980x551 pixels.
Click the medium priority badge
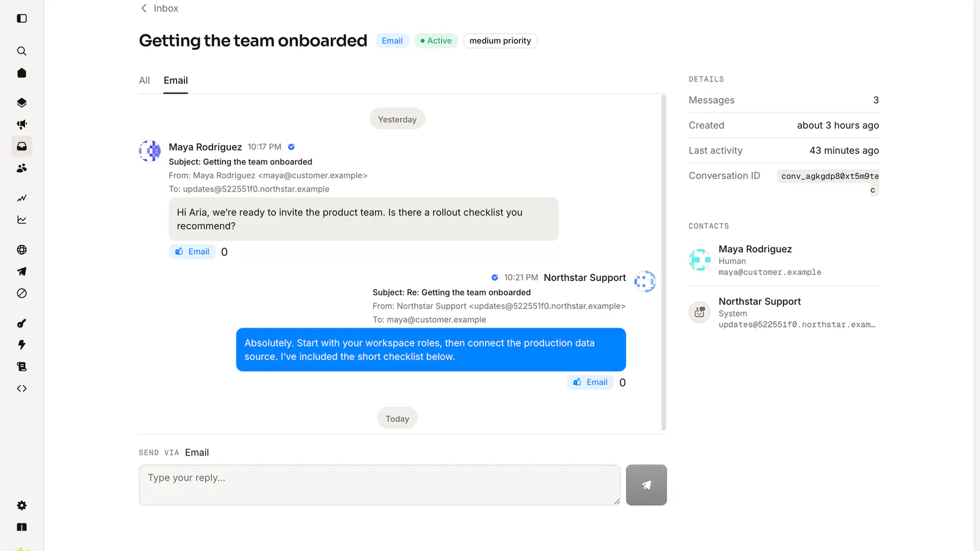pos(500,41)
